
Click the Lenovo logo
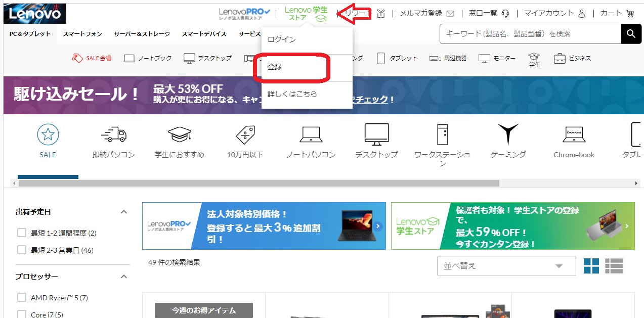pos(35,14)
